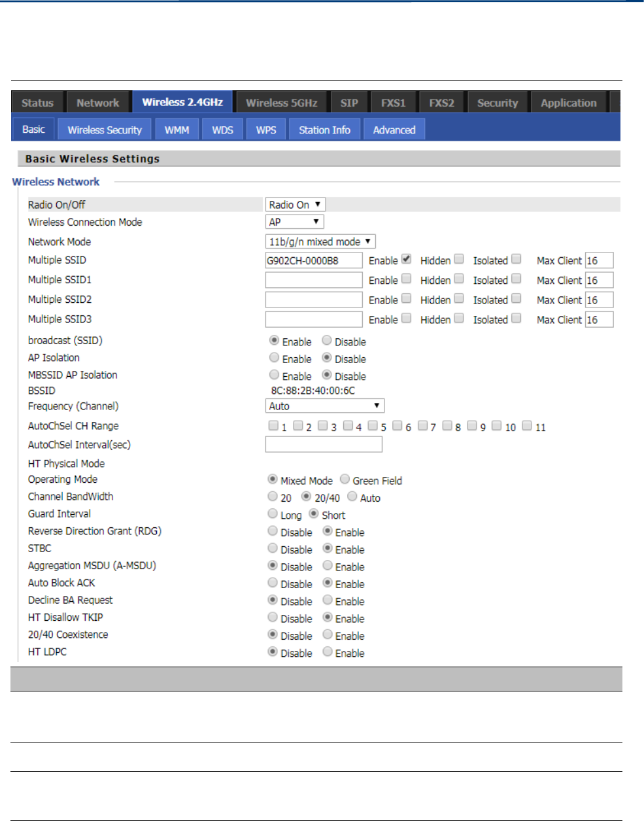This screenshot has height=821, width=644.
Task: Enable Aggregation MSDU (A-MSDU)
Action: (x=328, y=566)
